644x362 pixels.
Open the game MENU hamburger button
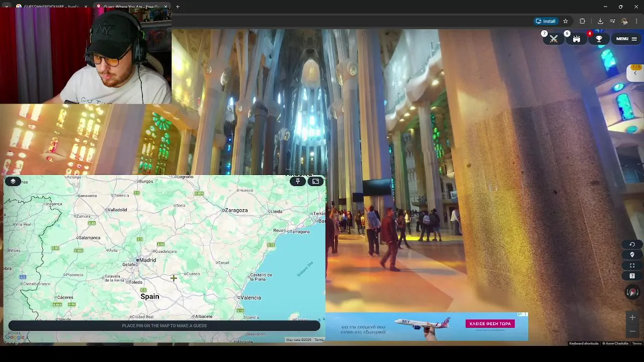[626, 39]
